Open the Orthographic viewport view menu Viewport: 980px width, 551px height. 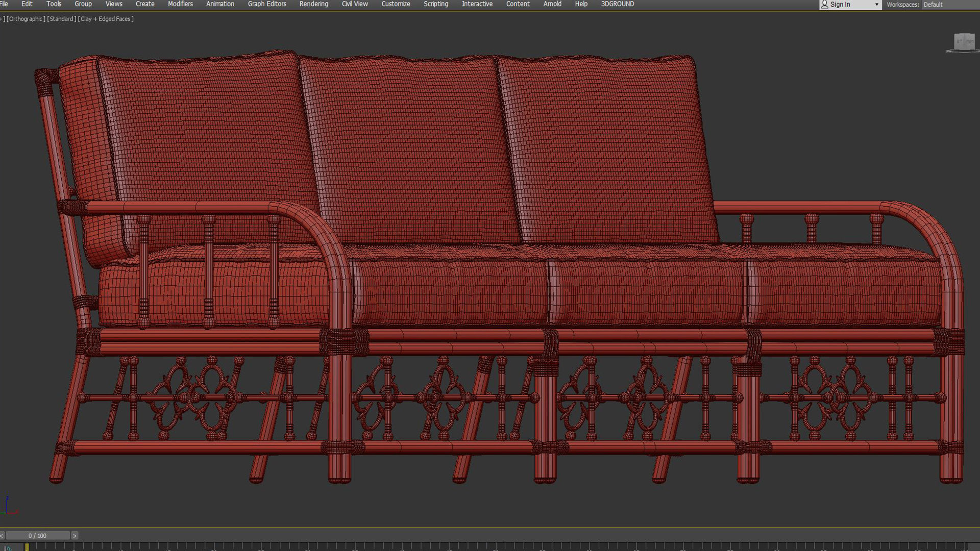click(26, 19)
